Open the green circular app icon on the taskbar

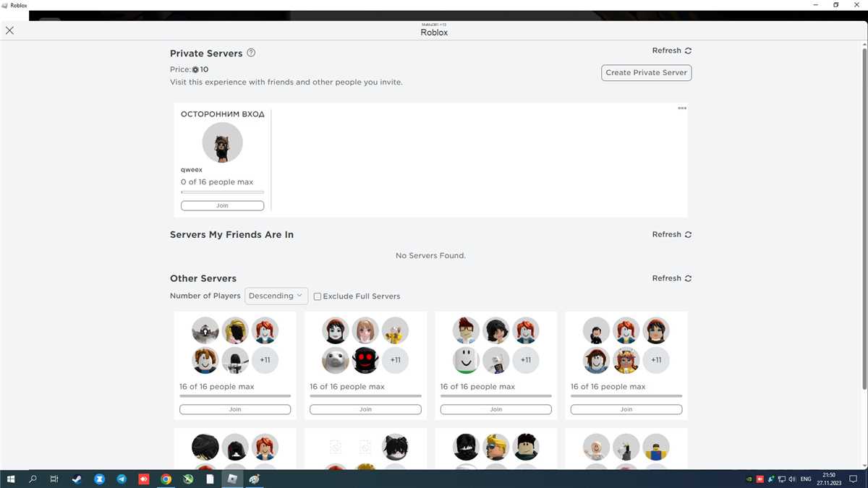pyautogui.click(x=188, y=479)
